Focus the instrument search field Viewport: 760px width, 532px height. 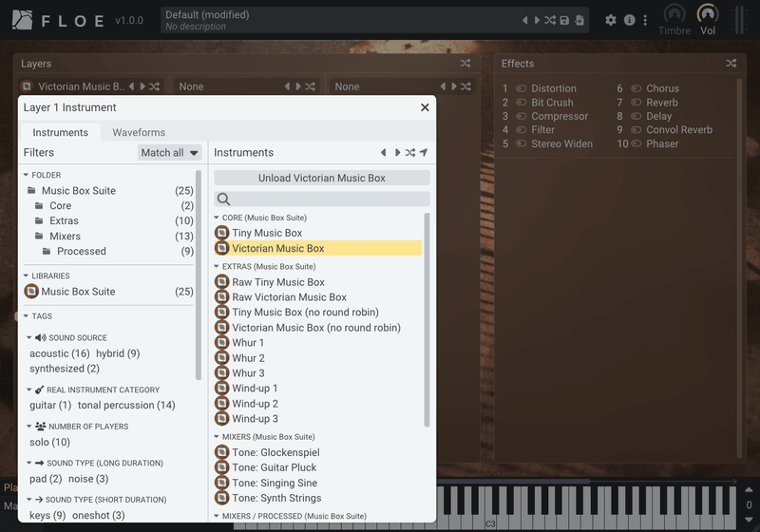point(322,199)
